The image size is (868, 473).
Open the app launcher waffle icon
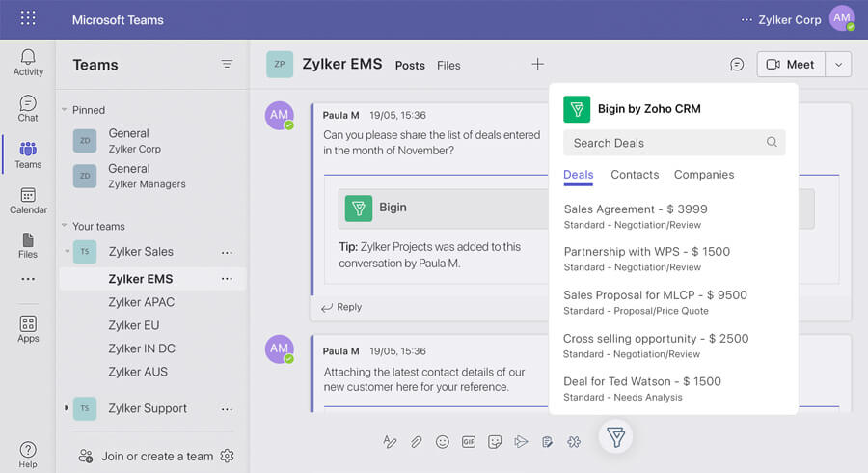coord(28,18)
